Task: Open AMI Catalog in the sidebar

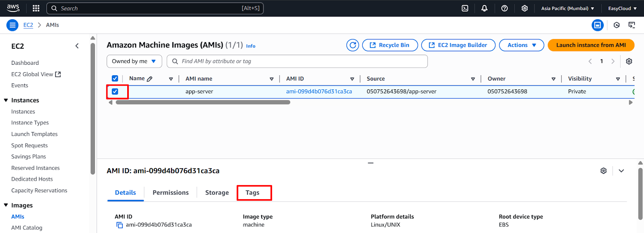Action: coord(27,228)
